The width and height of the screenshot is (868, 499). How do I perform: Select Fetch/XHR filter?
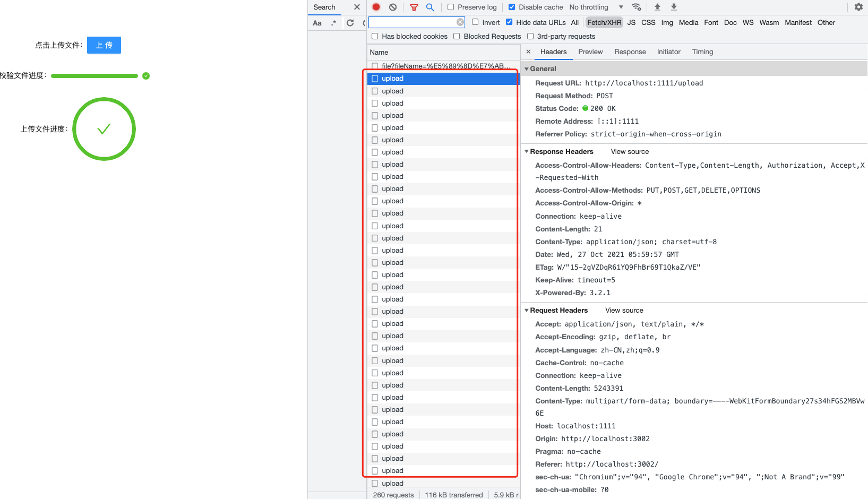[x=604, y=22]
